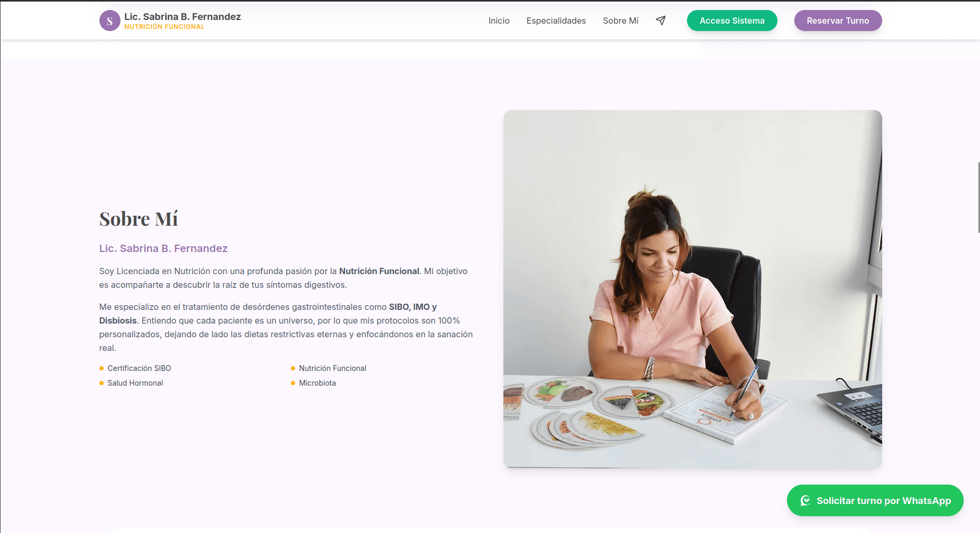
Task: Click the purple S logo icon
Action: (109, 21)
